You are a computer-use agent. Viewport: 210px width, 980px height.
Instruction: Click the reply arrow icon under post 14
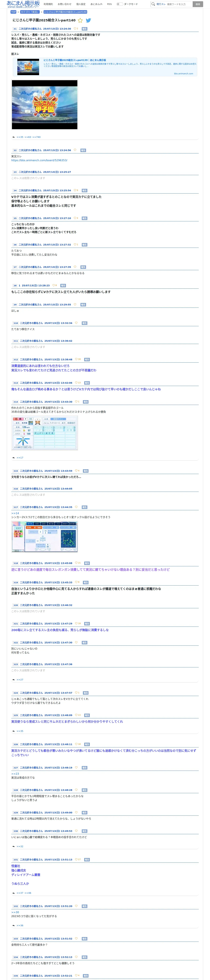coord(13,458)
